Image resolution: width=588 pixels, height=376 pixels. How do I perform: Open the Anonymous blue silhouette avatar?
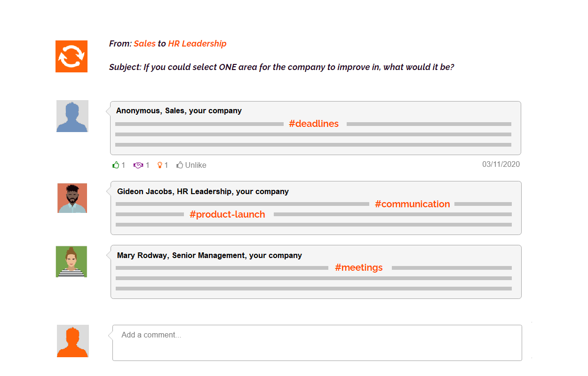72,116
